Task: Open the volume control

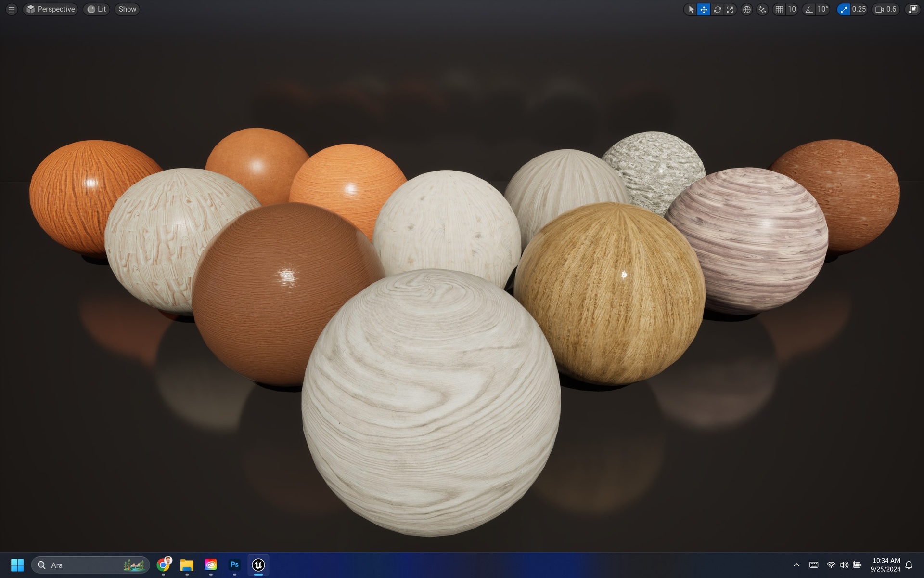Action: (844, 565)
